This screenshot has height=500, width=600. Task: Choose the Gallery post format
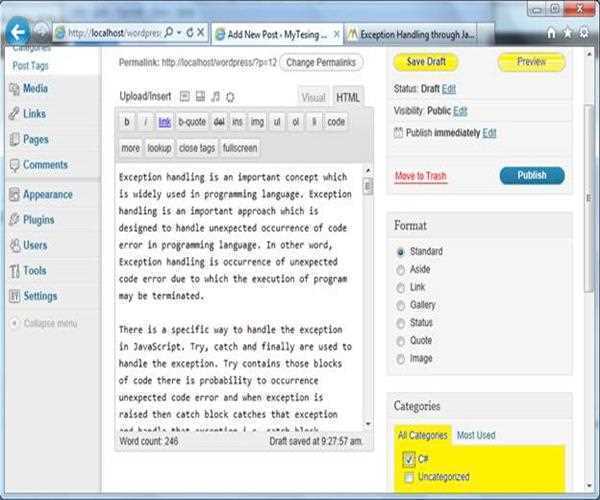tap(402, 305)
